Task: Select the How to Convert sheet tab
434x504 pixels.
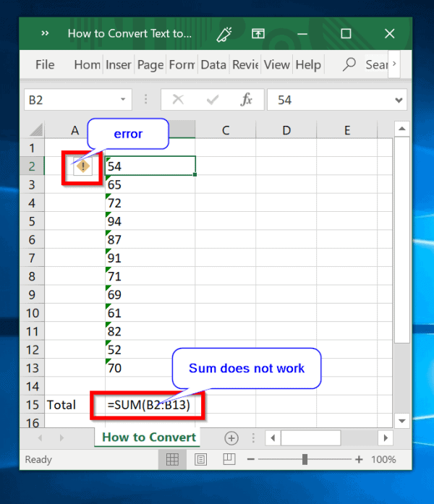Action: 148,437
